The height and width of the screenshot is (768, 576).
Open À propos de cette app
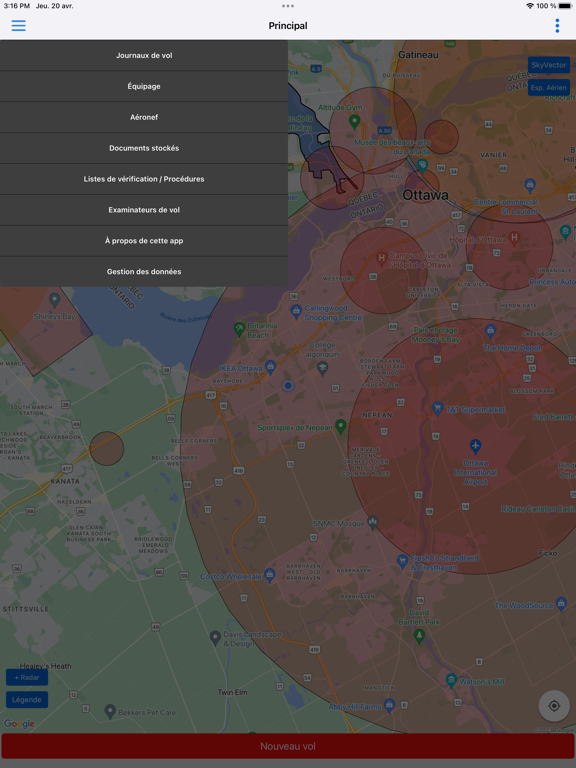144,240
